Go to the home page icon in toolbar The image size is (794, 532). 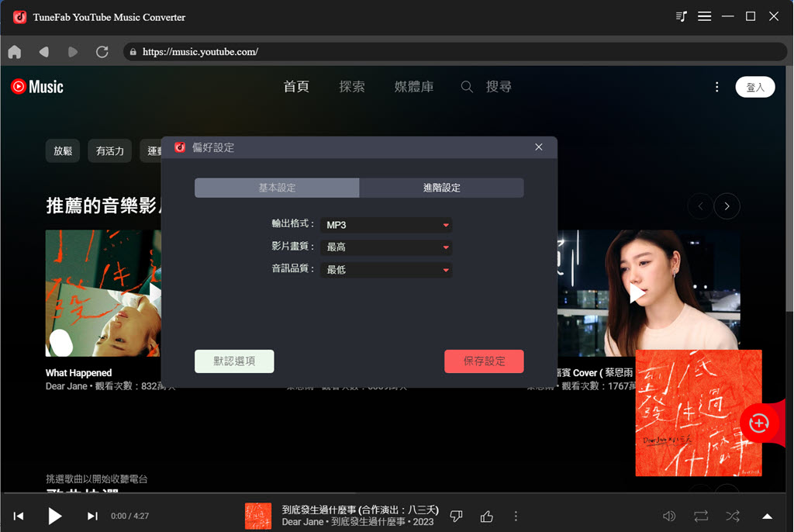15,52
